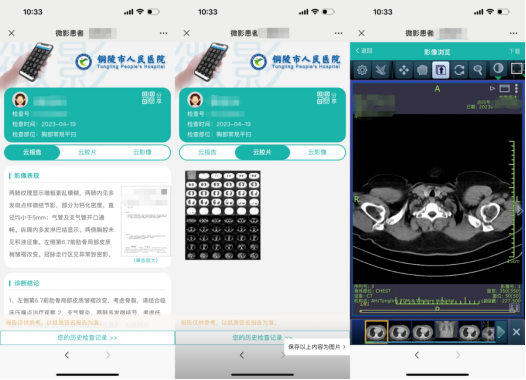
Task: Open the three-dot menu in middle screen header
Action: [x=338, y=33]
